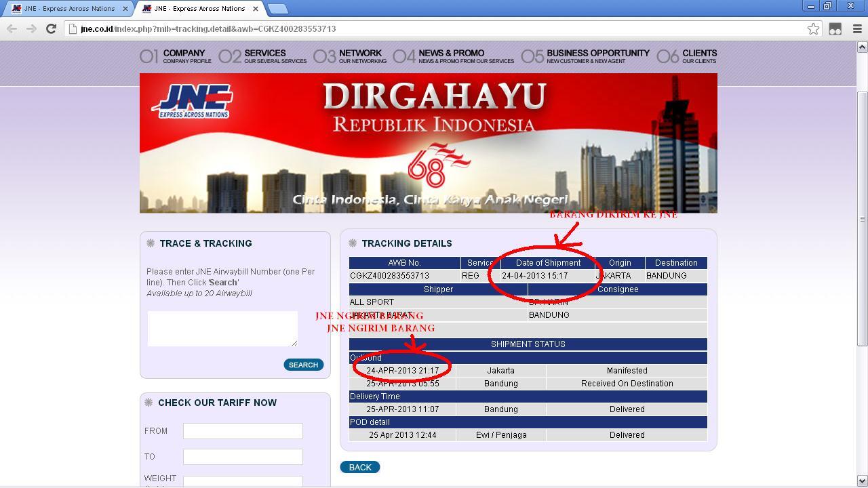Viewport: 868px width, 488px height.
Task: Click the airwaybill number text area
Action: pyautogui.click(x=222, y=329)
